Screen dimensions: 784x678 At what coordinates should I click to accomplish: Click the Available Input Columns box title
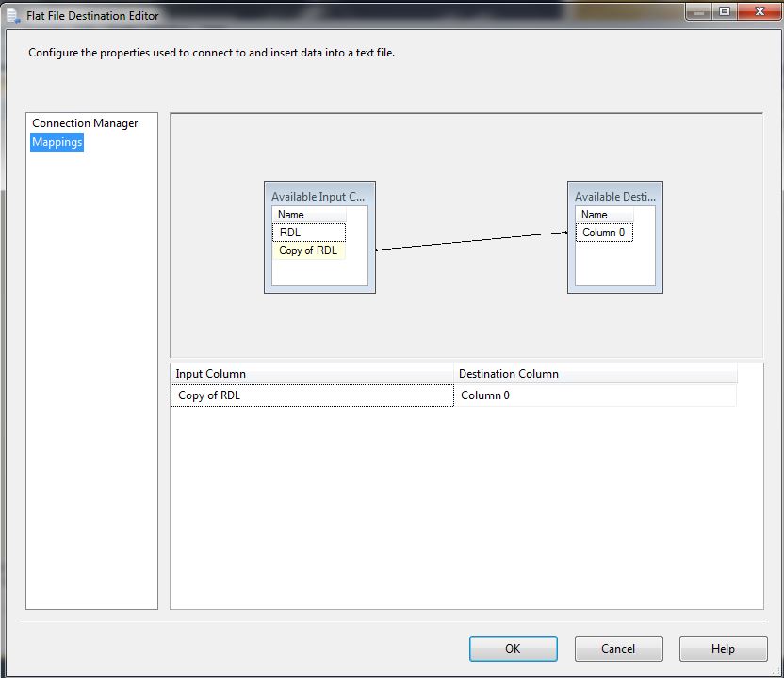tap(318, 197)
